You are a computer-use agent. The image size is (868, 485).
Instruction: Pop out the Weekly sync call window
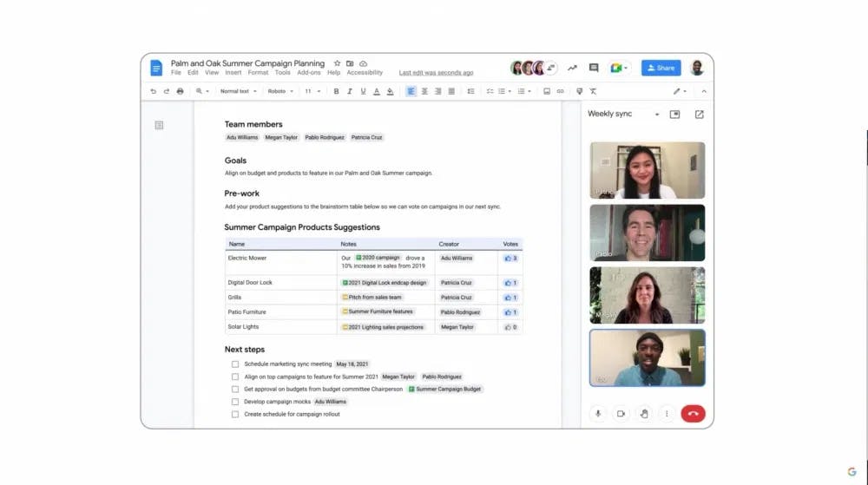pyautogui.click(x=699, y=115)
